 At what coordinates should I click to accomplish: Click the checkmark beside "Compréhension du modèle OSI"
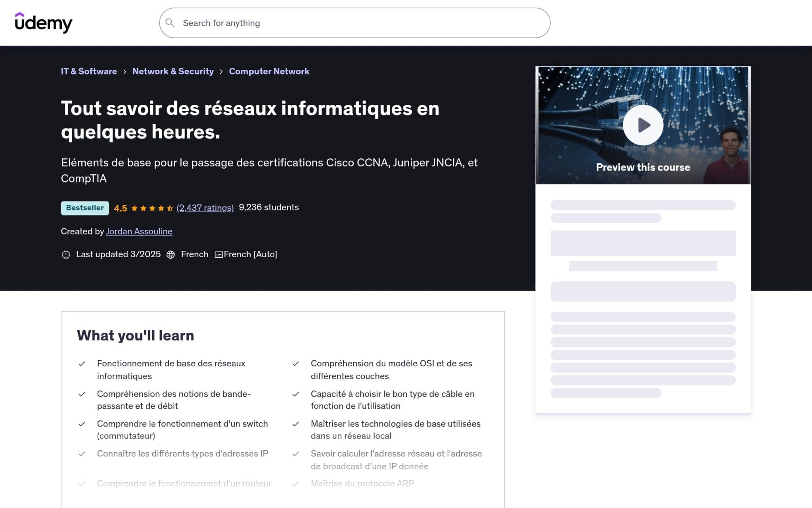click(295, 364)
